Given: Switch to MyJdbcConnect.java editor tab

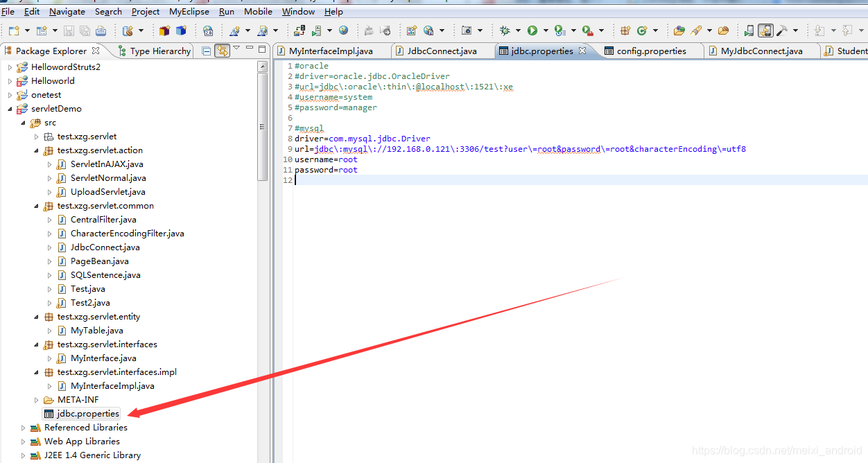Looking at the screenshot, I should click(762, 51).
